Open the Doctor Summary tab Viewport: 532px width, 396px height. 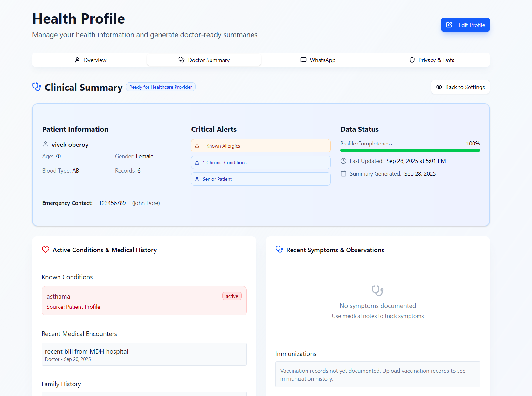(x=204, y=60)
